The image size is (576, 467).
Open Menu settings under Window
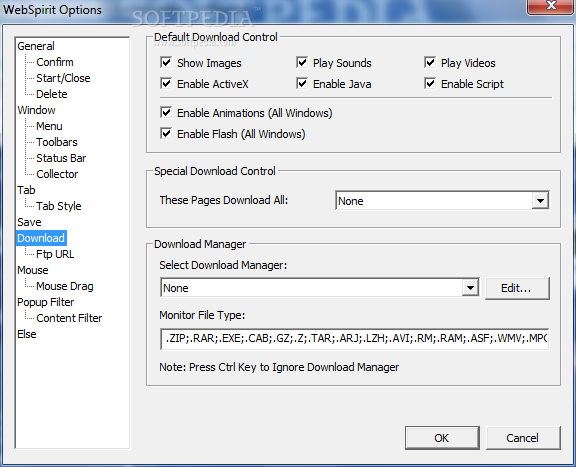click(x=49, y=126)
